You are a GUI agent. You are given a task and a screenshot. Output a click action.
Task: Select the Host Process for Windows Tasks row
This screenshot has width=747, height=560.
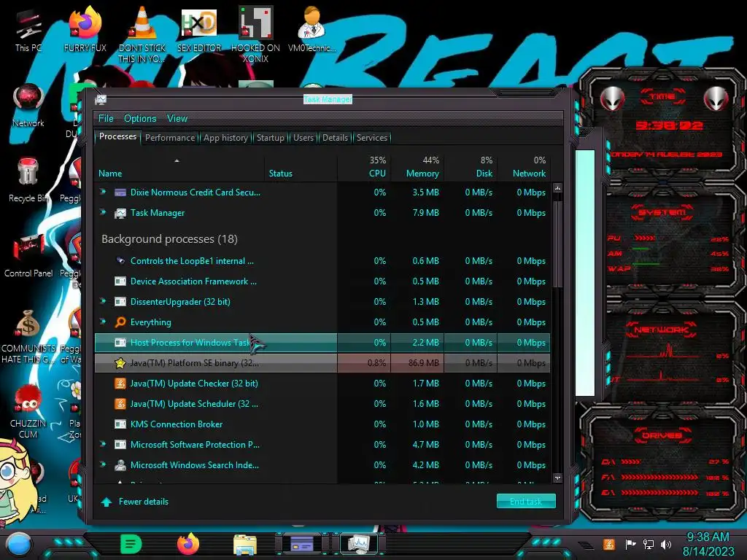322,343
